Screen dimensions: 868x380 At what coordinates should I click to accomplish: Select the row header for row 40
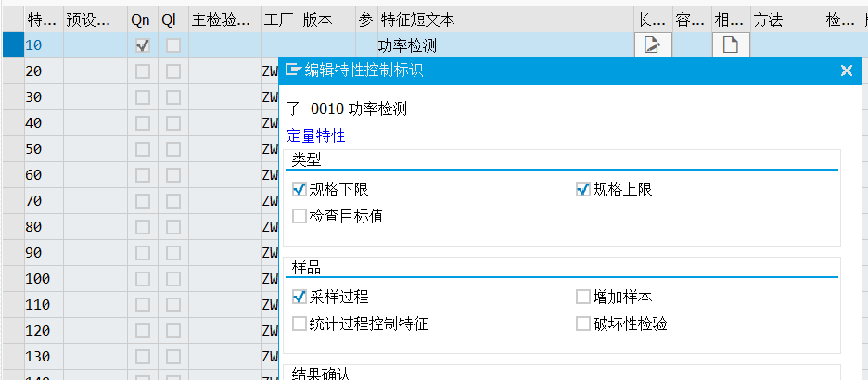click(12, 122)
